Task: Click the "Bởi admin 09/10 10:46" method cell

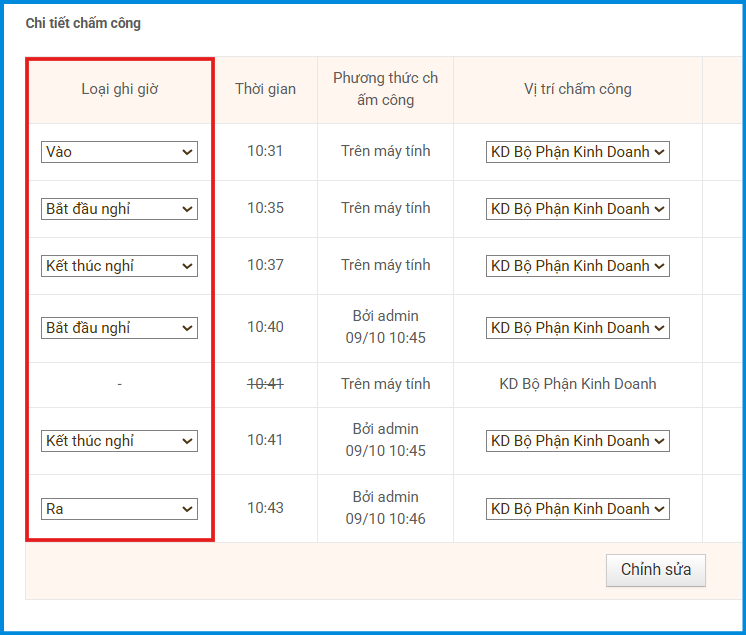Action: click(385, 508)
